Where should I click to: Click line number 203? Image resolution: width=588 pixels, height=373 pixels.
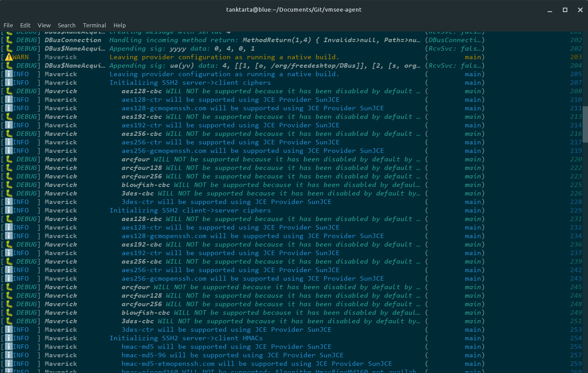[576, 57]
